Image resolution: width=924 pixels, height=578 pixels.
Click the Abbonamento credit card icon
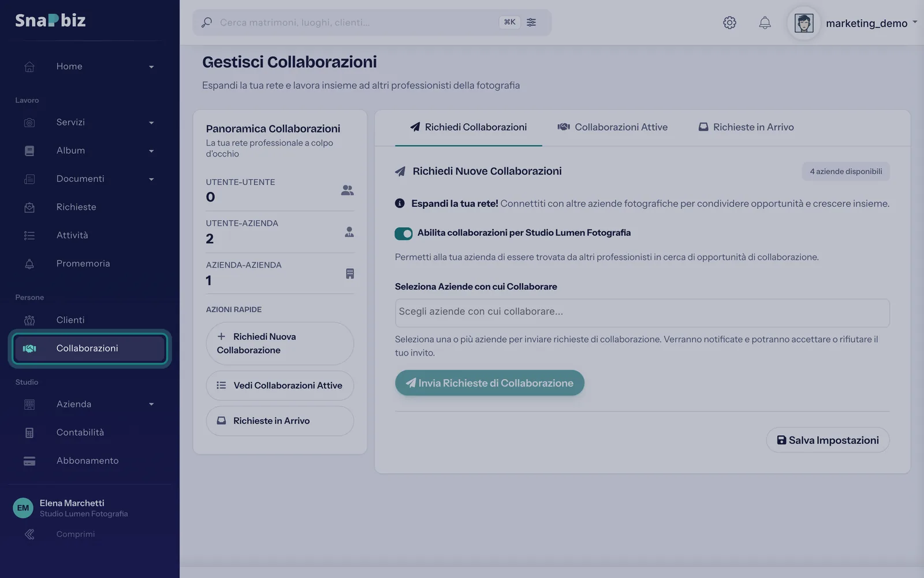[29, 461]
